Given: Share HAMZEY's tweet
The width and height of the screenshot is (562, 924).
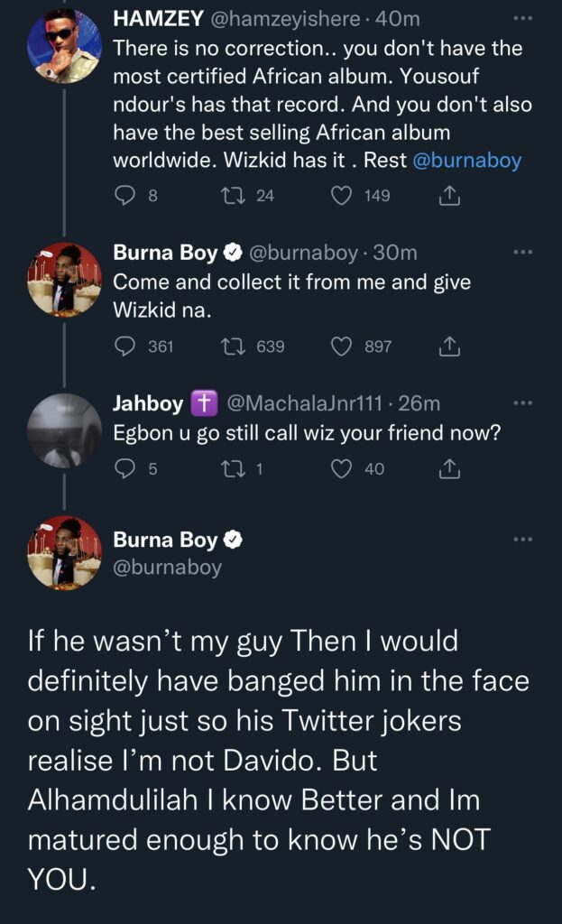Looking at the screenshot, I should tap(448, 195).
